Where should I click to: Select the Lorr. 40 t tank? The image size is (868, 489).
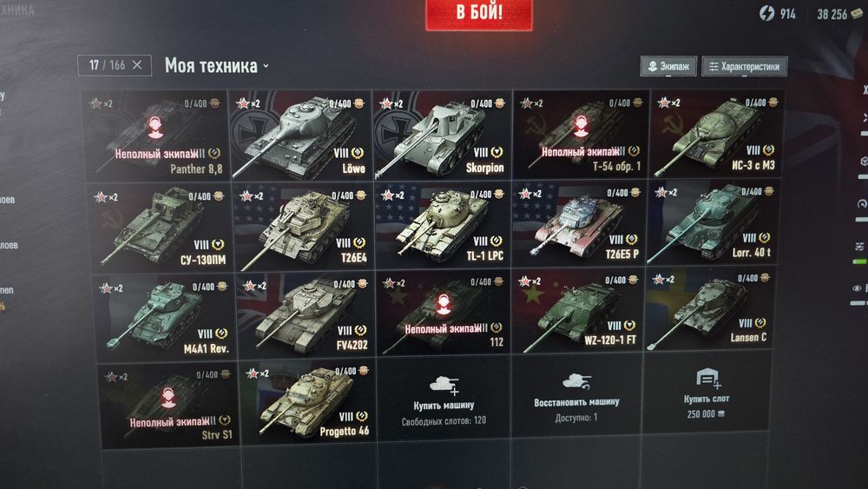click(714, 223)
